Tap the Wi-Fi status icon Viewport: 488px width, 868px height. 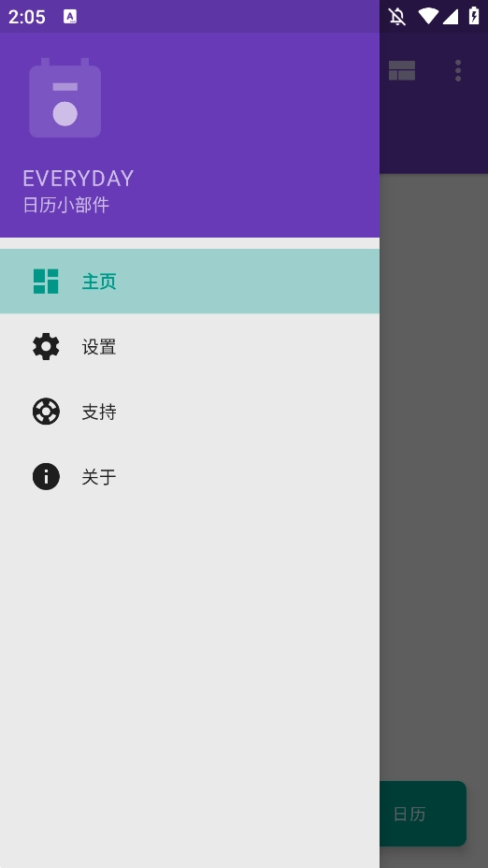pos(427,16)
